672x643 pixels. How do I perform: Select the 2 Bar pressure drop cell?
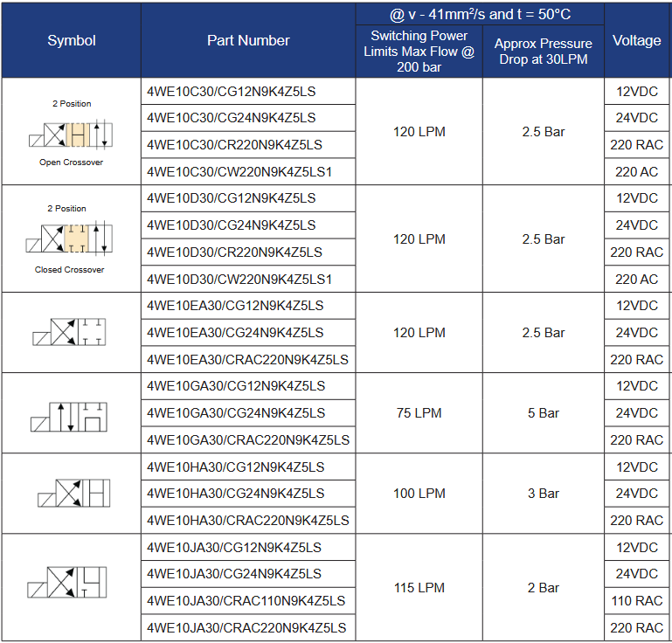coord(543,588)
